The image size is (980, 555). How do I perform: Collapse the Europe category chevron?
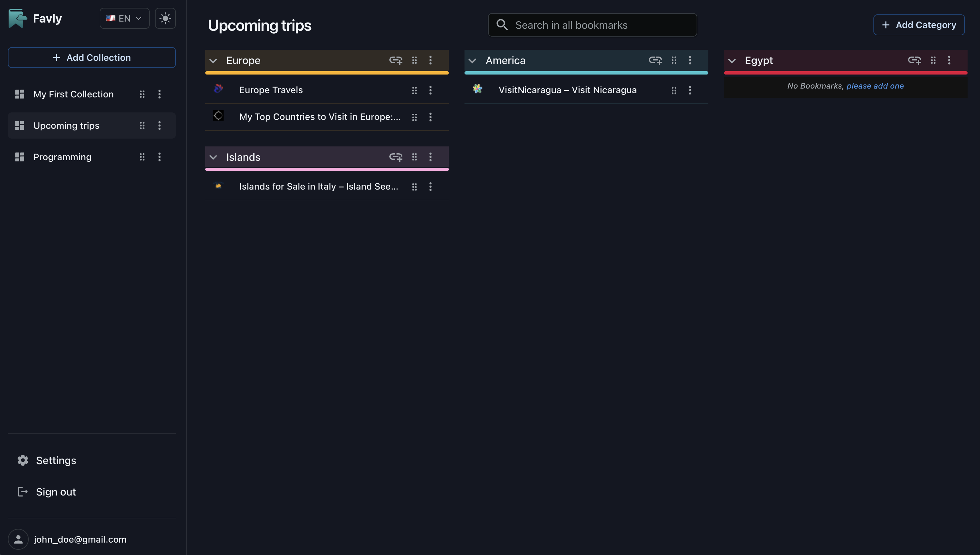[x=213, y=60]
